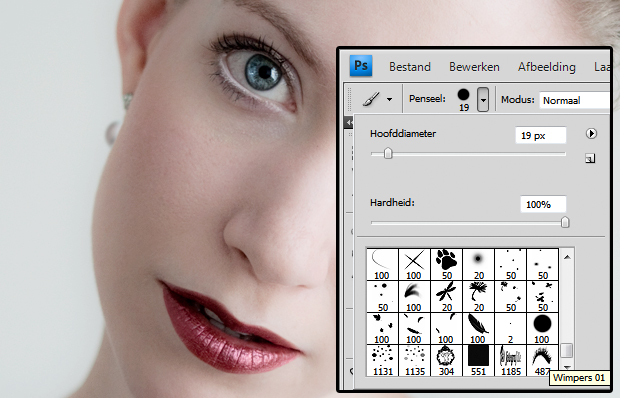Screen dimensions: 620x398
Task: Select the black square brush 551
Action: (478, 360)
